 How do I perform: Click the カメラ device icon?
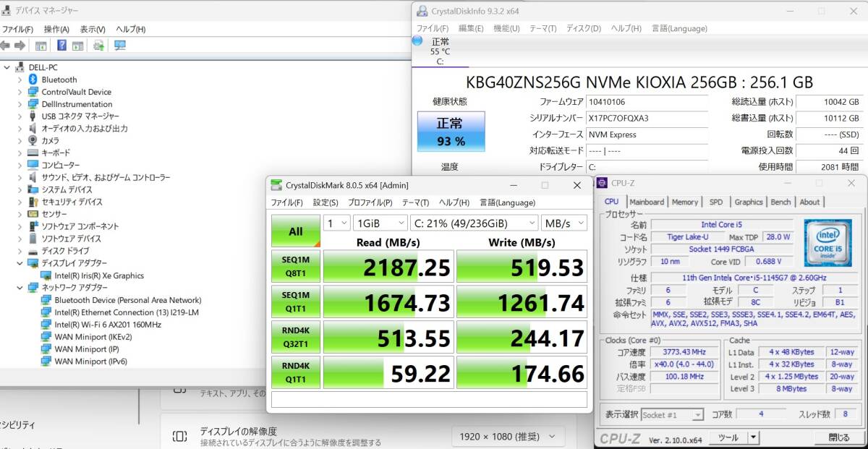point(33,141)
